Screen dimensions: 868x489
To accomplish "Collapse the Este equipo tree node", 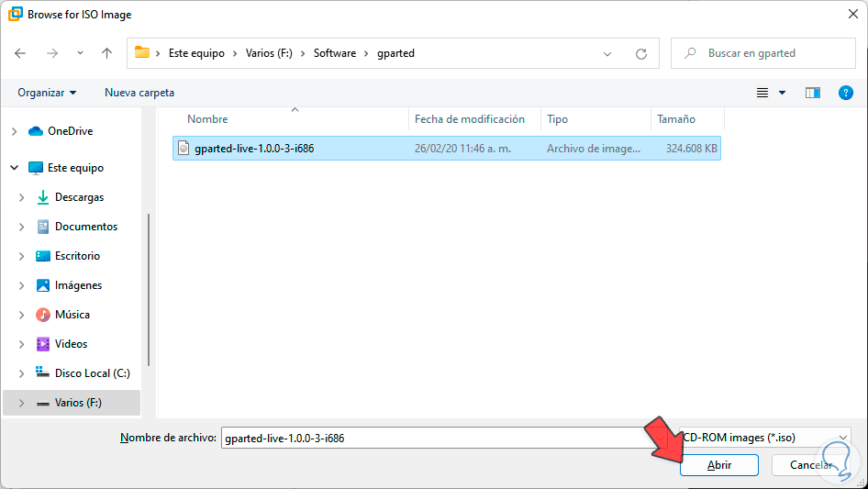I will click(15, 168).
